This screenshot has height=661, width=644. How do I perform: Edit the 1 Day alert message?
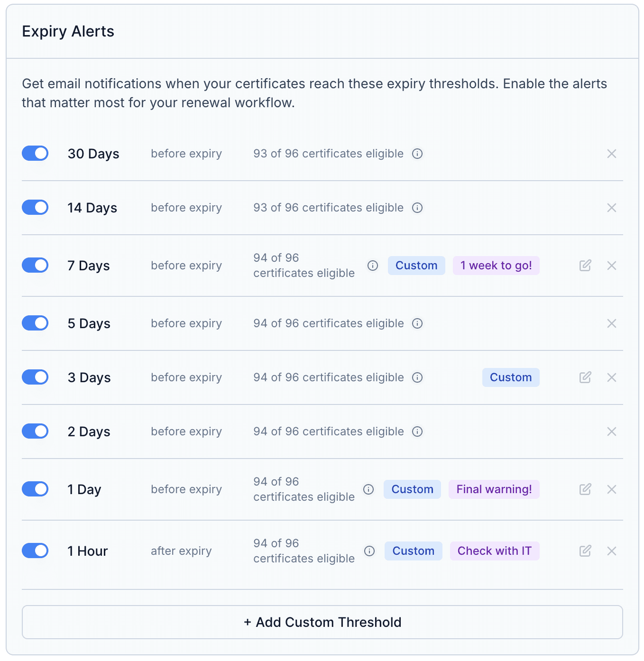pyautogui.click(x=585, y=489)
